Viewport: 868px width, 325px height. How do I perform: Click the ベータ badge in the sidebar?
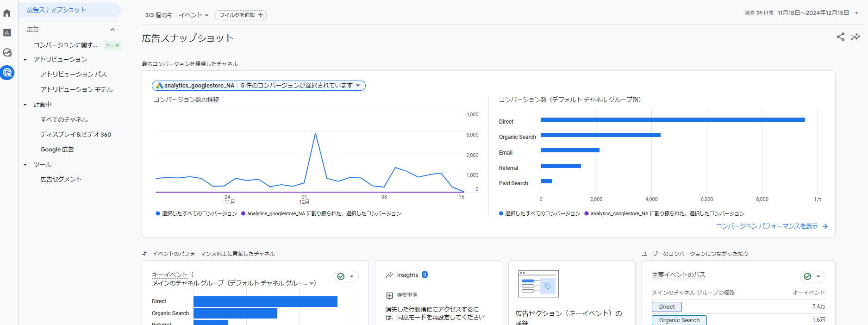tap(112, 45)
